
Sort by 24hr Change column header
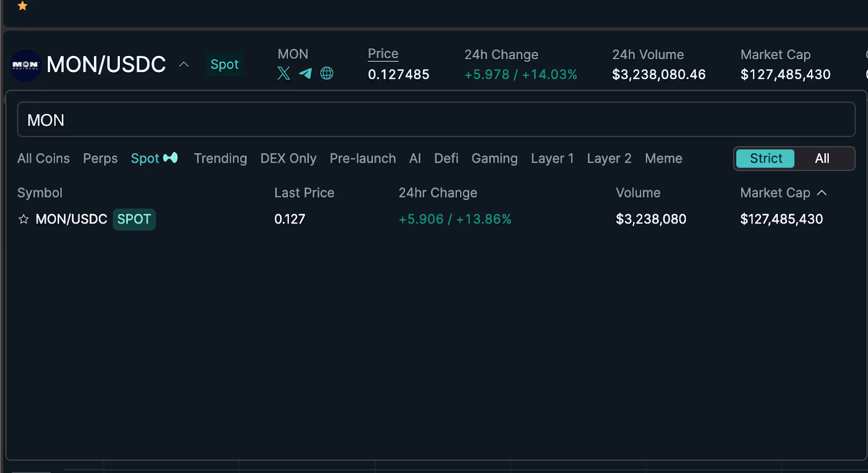pyautogui.click(x=438, y=193)
